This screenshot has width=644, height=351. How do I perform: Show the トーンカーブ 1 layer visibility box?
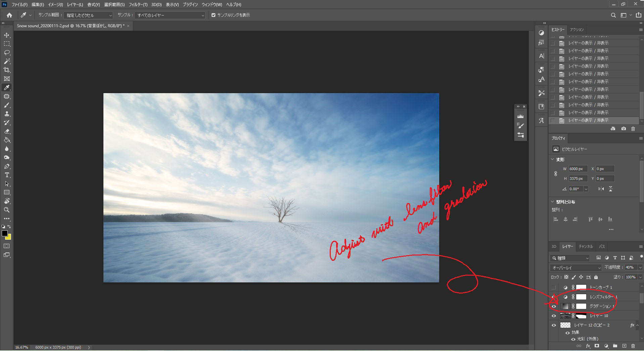click(x=554, y=287)
